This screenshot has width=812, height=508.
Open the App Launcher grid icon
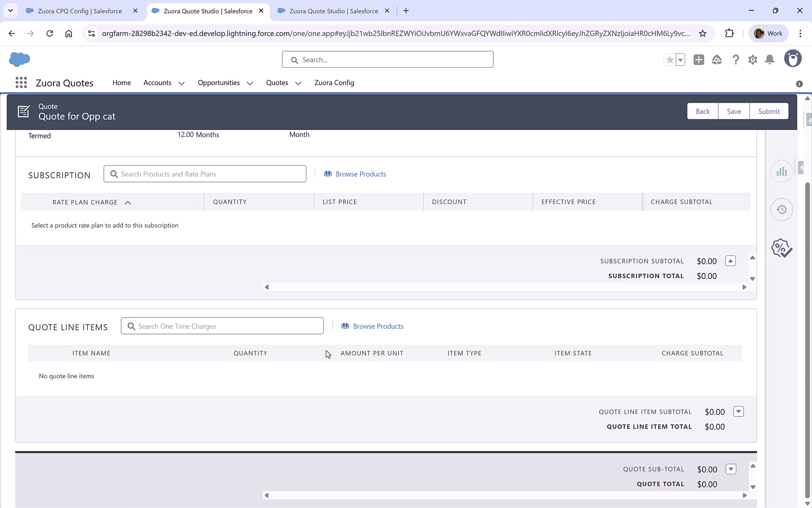click(x=21, y=82)
